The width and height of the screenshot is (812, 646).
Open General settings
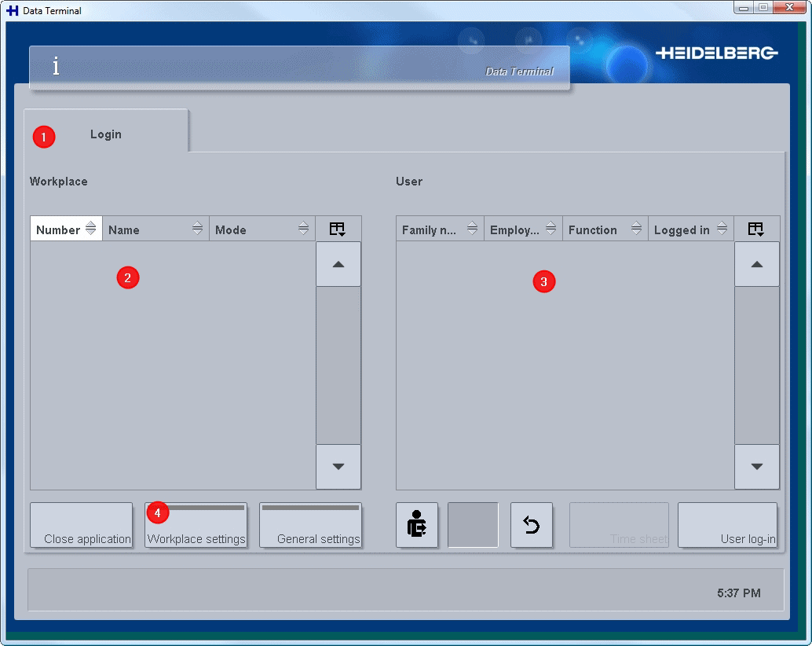coord(310,526)
